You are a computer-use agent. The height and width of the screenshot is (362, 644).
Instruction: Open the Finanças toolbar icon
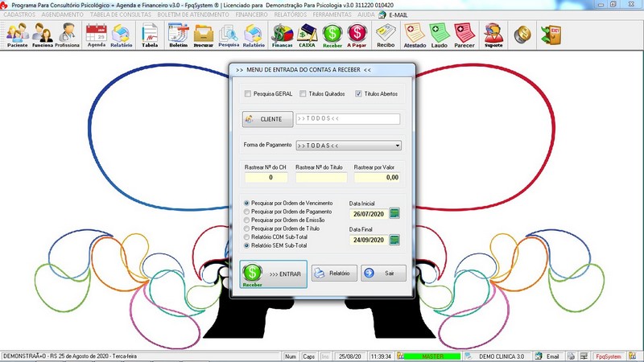283,35
